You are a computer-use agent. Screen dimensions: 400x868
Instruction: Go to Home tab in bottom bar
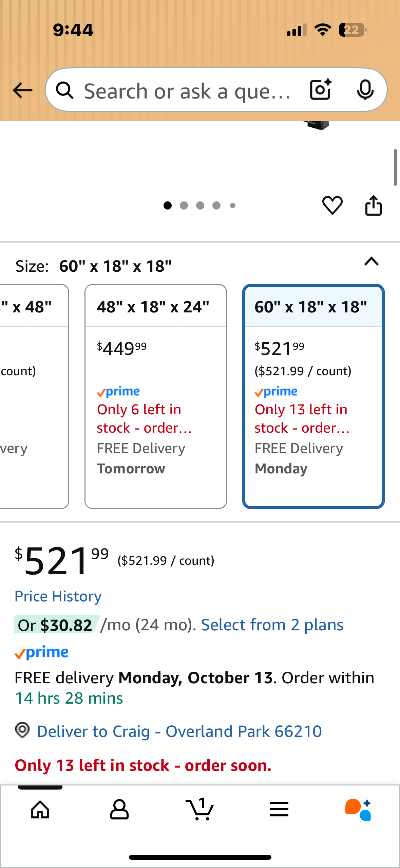pyautogui.click(x=40, y=810)
